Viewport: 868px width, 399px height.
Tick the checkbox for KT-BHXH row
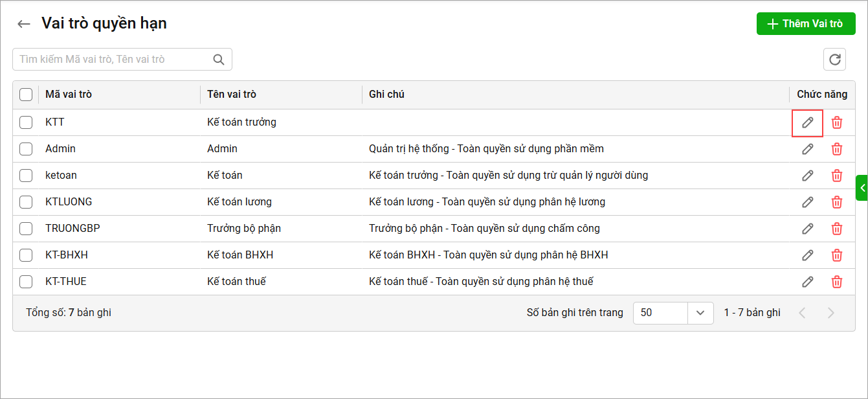26,255
